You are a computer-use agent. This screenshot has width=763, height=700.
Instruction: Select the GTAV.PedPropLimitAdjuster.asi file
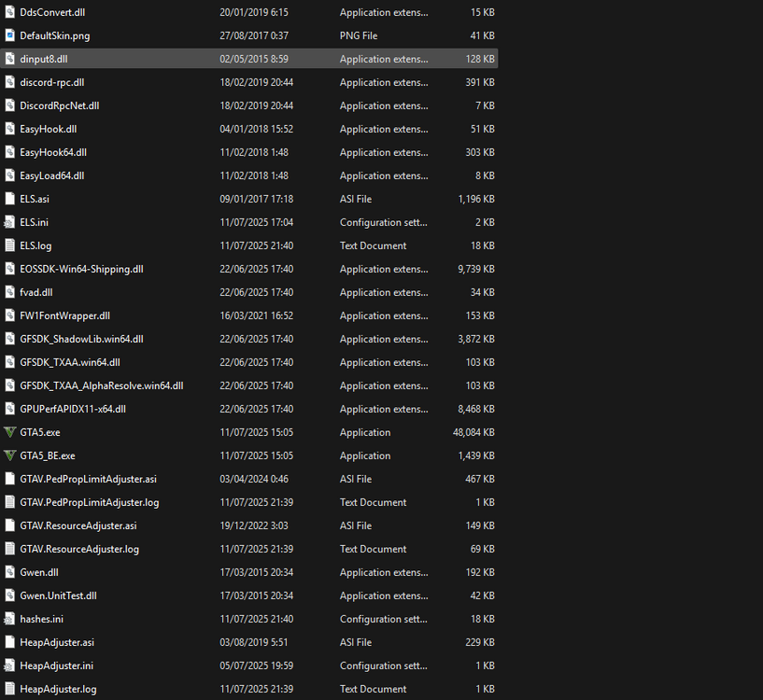pos(89,479)
